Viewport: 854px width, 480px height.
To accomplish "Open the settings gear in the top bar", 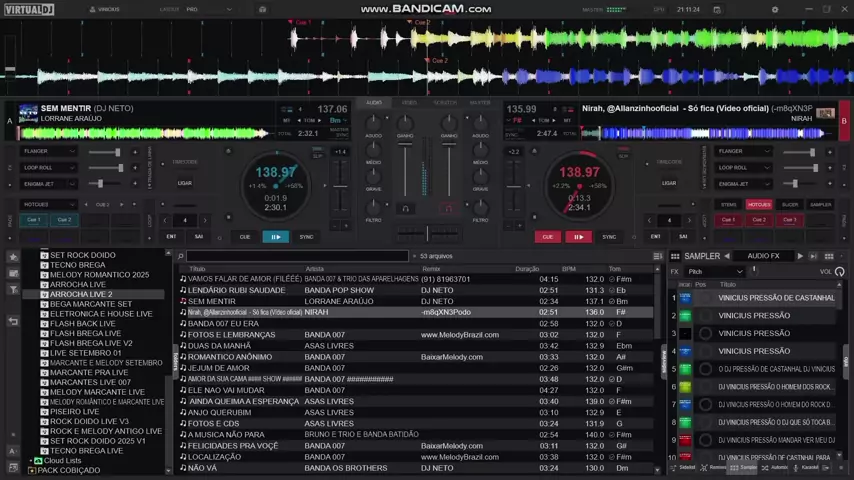I will pyautogui.click(x=774, y=9).
